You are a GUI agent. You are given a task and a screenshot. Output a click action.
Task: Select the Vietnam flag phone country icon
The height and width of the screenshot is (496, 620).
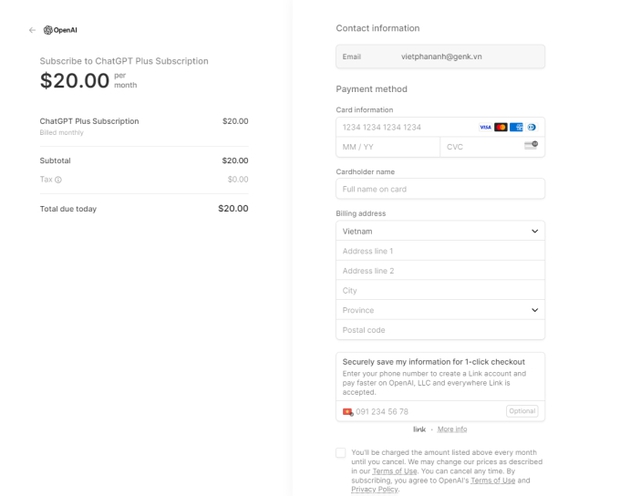[x=348, y=411]
